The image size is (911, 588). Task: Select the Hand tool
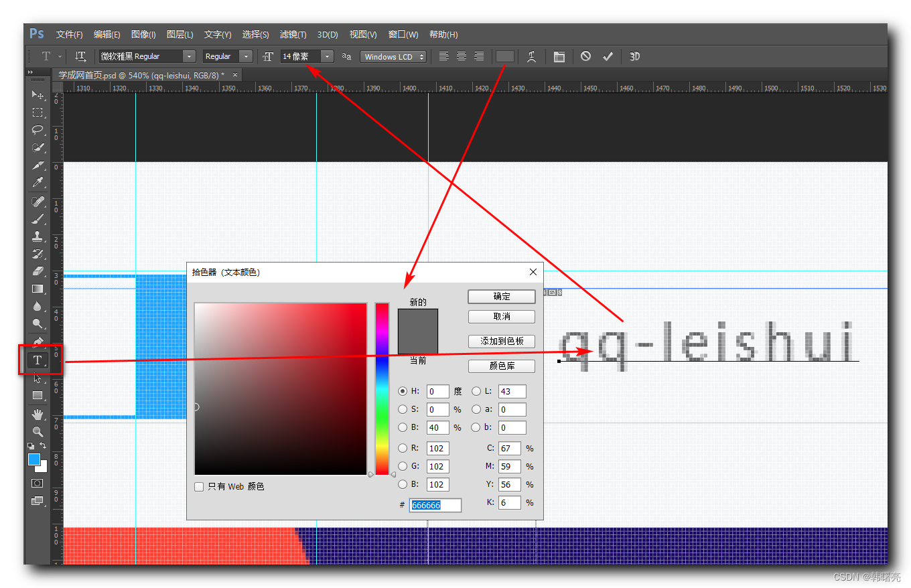tap(38, 415)
